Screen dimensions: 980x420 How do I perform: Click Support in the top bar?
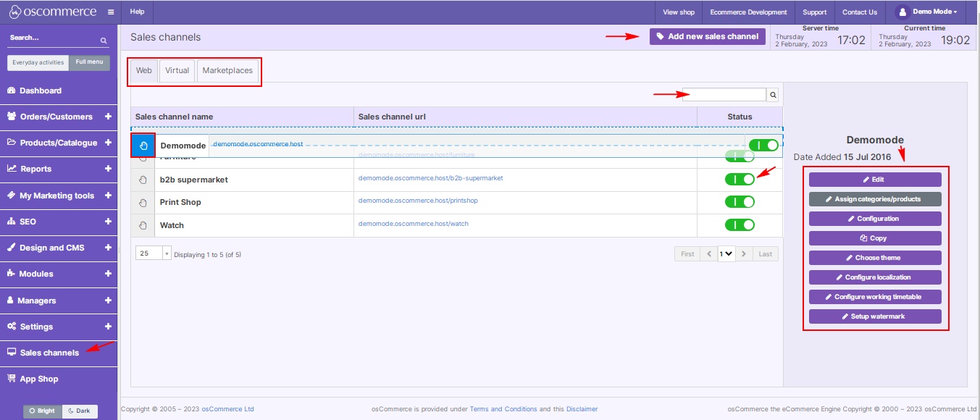click(x=815, y=12)
